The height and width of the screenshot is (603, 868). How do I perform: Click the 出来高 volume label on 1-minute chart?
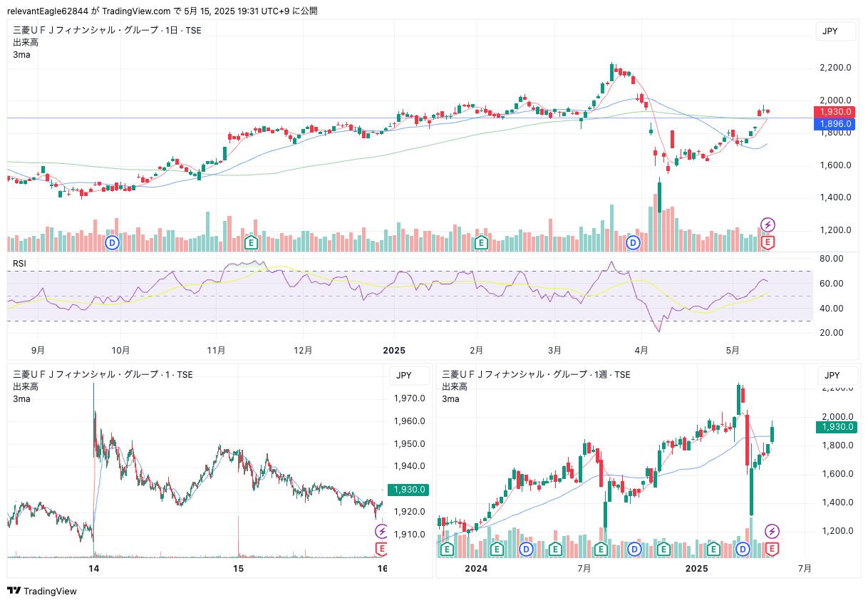pyautogui.click(x=26, y=386)
